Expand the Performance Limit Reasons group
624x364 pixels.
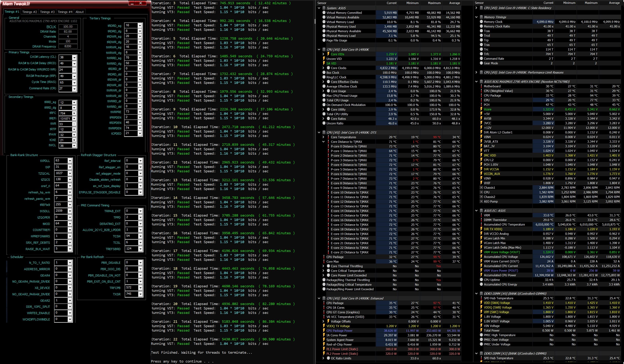(476, 72)
